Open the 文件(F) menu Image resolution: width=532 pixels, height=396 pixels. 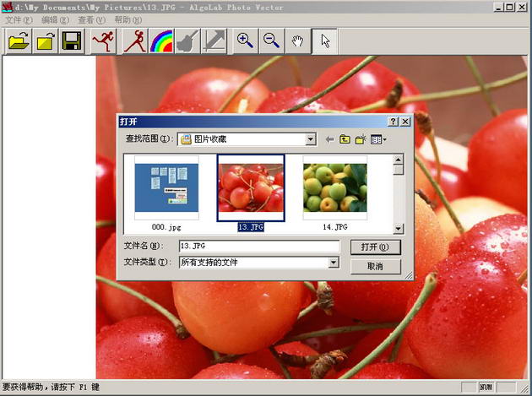[x=19, y=20]
